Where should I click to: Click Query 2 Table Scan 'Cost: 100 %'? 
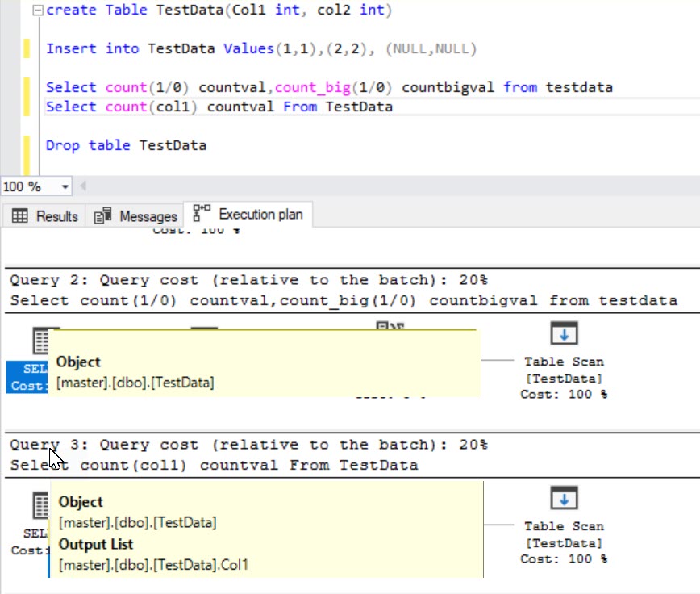pyautogui.click(x=564, y=395)
